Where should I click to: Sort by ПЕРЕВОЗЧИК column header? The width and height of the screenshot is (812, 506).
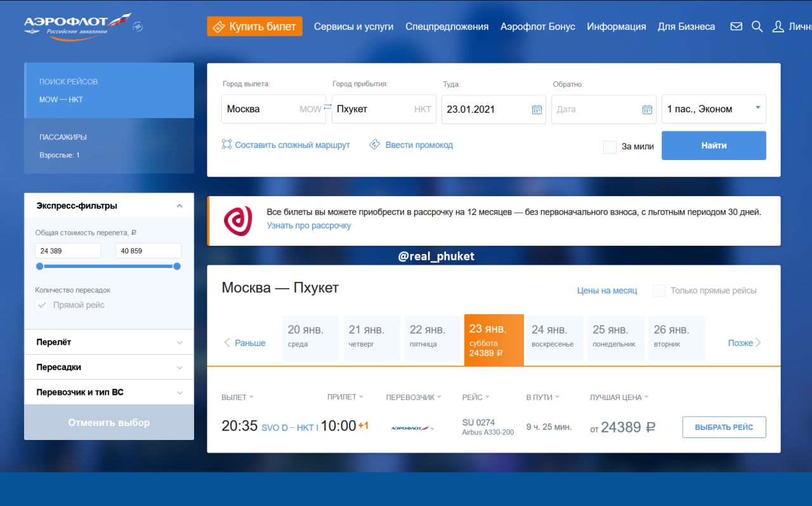coord(414,397)
